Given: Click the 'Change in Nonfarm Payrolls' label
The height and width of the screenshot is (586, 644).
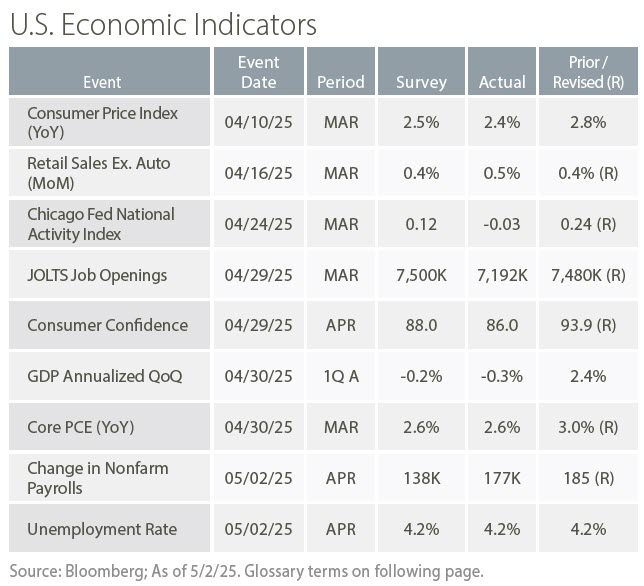Looking at the screenshot, I should (x=97, y=478).
